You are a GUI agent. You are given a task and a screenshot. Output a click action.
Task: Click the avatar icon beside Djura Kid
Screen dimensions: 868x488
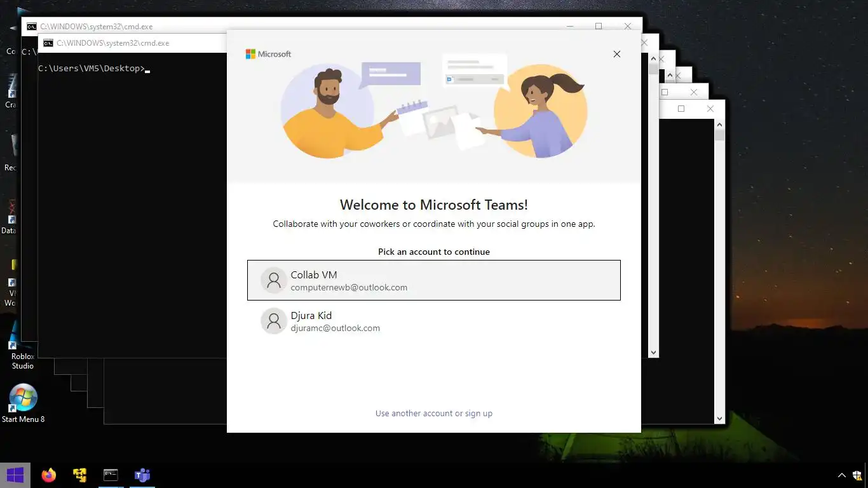[274, 321]
